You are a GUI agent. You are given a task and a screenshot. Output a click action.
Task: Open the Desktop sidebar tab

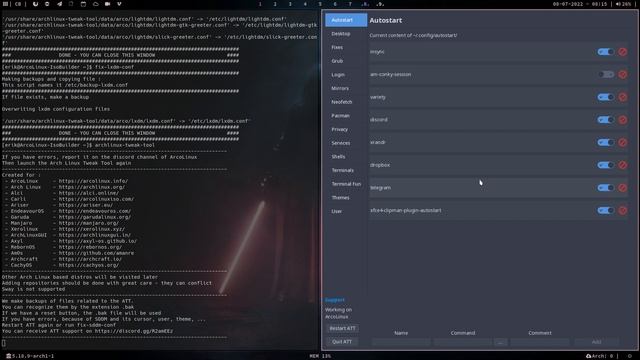[346, 34]
